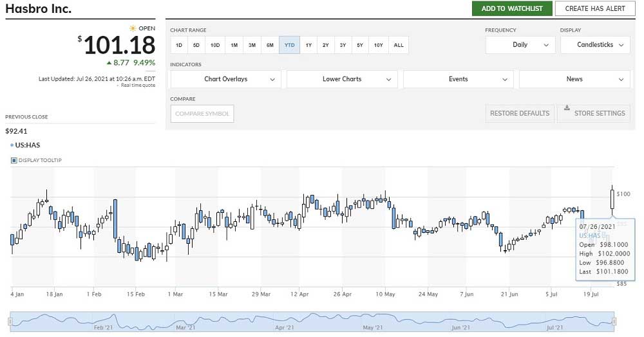644x337 pixels.
Task: Click the US:HAS legend dot
Action: pos(12,145)
